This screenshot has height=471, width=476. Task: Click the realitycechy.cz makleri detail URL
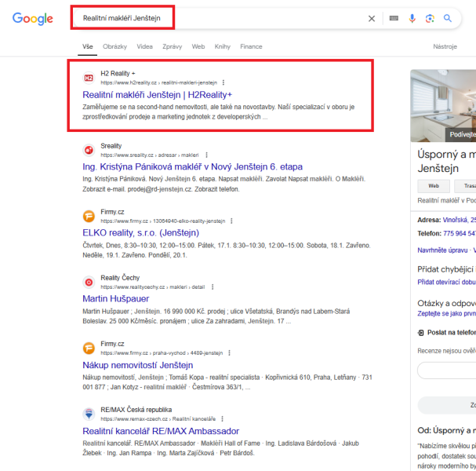[153, 287]
